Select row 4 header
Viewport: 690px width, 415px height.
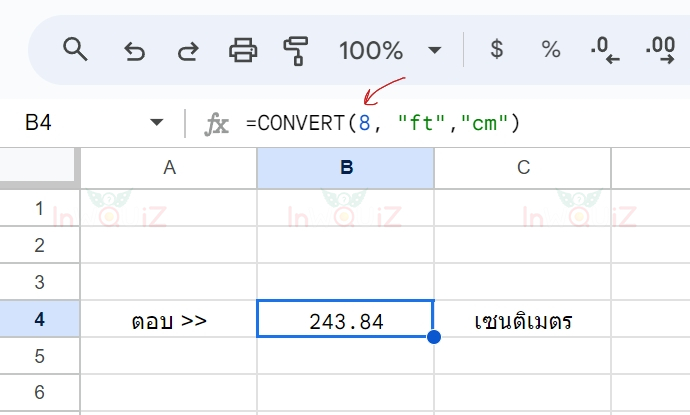[x=40, y=319]
